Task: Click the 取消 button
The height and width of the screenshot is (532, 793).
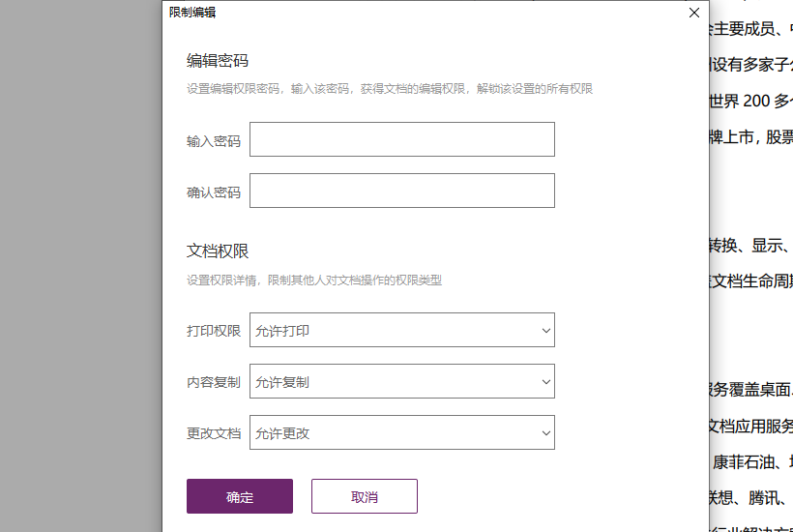Action: [364, 496]
